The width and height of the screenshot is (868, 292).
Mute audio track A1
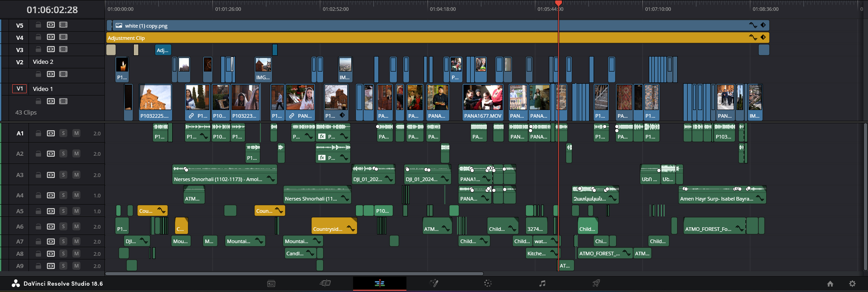tap(76, 134)
